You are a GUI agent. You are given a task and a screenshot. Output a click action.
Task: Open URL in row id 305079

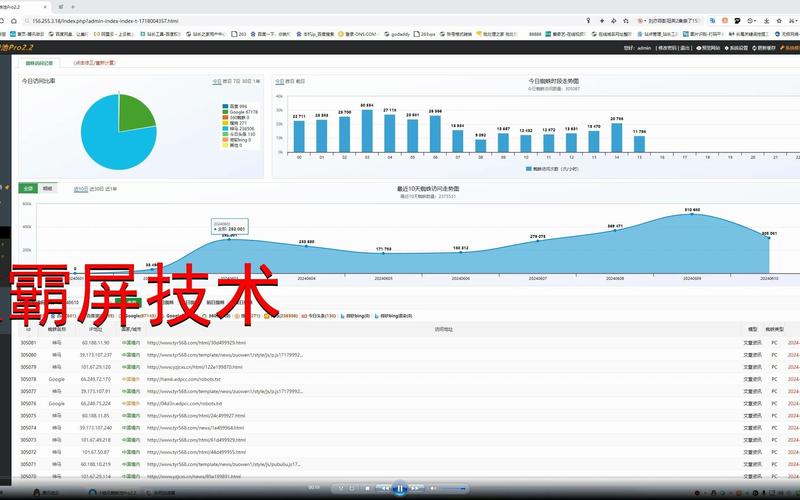tap(194, 367)
